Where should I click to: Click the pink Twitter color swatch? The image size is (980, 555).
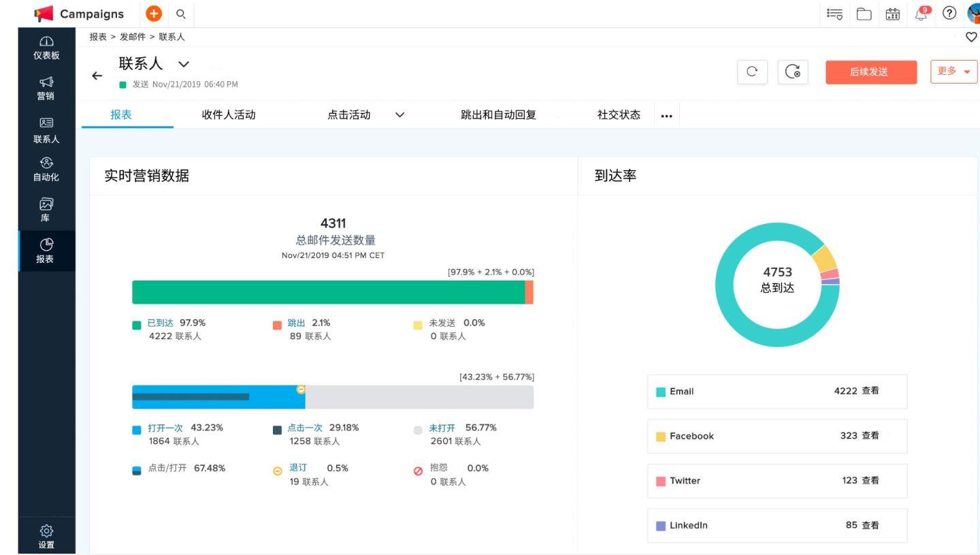[661, 481]
